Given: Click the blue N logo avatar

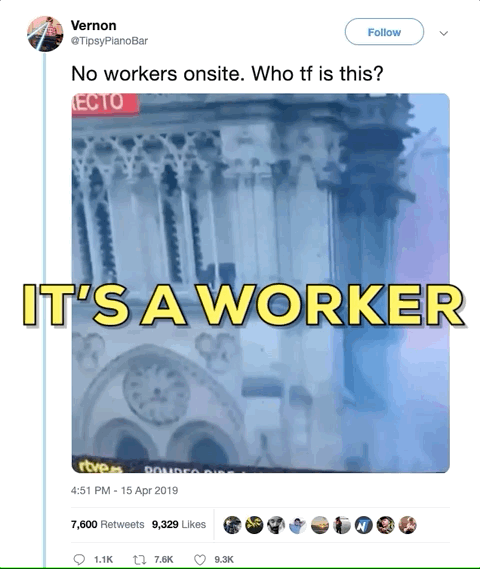Looking at the screenshot, I should [x=364, y=525].
